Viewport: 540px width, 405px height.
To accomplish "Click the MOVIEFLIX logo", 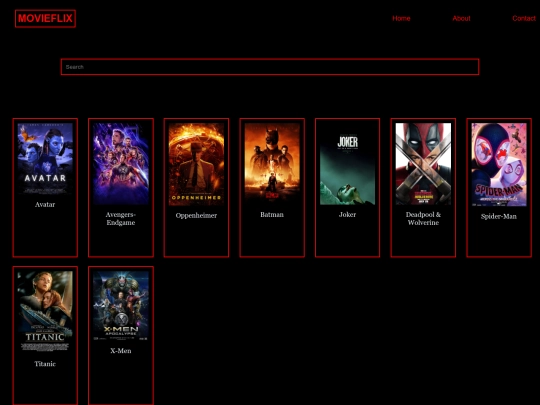I will [45, 19].
